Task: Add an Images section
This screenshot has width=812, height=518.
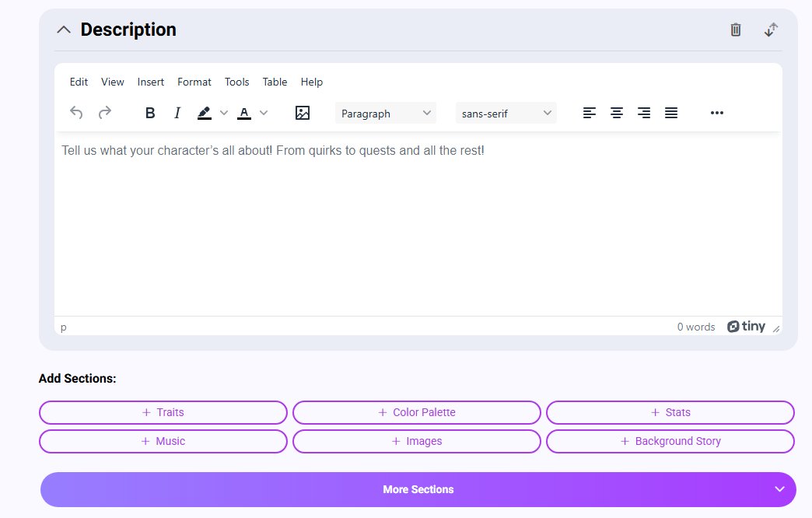Action: click(417, 441)
